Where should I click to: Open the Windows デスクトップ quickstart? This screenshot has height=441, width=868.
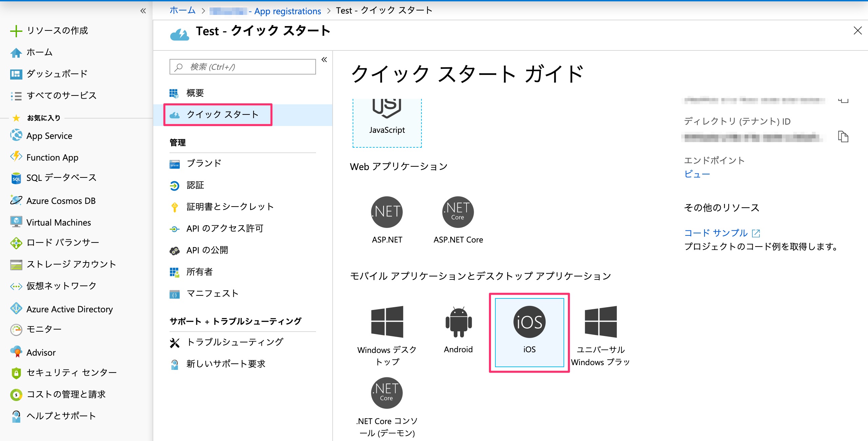387,322
